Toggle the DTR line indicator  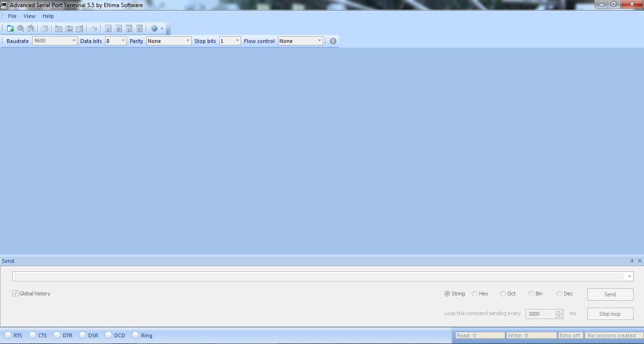pos(57,335)
